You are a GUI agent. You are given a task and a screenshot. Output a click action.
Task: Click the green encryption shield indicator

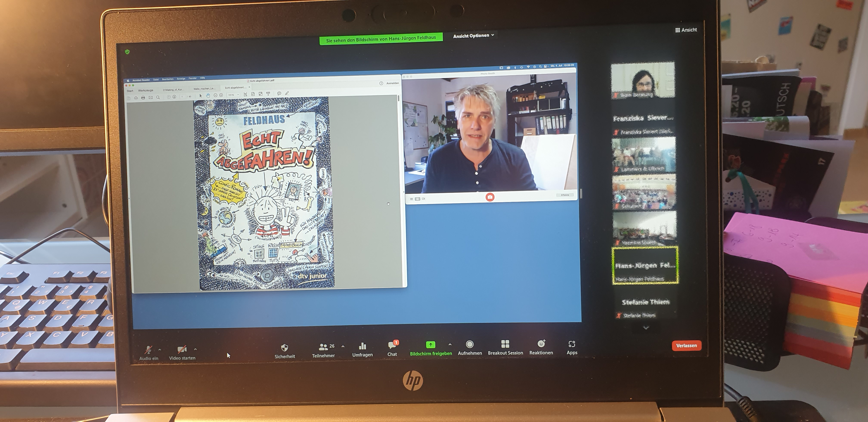(x=127, y=52)
